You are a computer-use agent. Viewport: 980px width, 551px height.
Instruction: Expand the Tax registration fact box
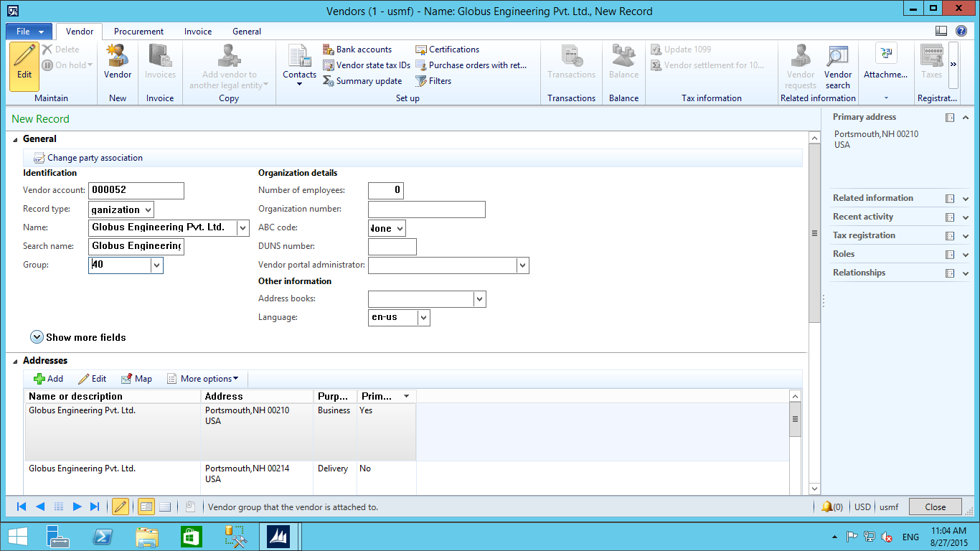pos(966,236)
